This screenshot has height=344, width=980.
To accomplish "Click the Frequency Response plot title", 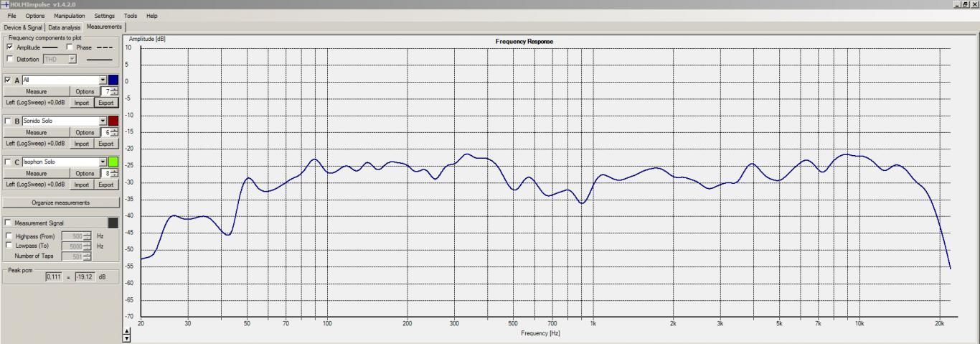I will coord(524,42).
